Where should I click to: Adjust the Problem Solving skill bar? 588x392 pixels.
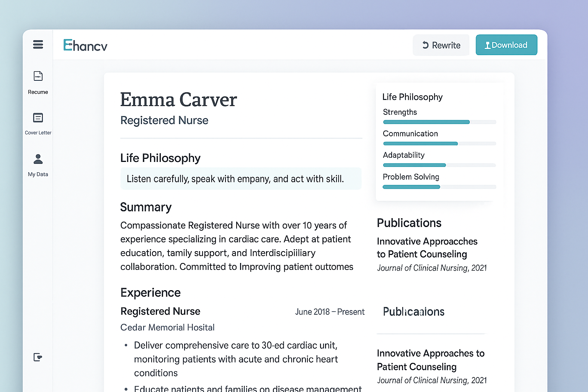439,187
